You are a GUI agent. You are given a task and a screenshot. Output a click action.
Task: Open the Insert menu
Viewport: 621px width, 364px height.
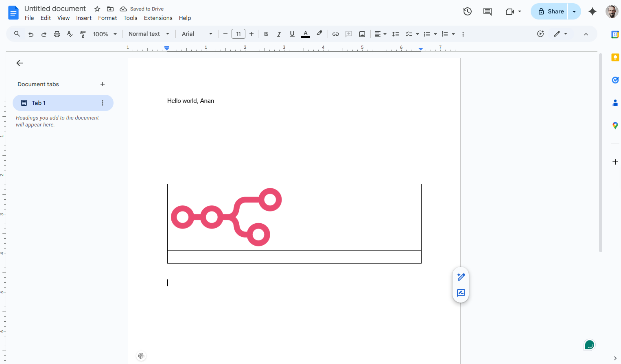(x=84, y=18)
